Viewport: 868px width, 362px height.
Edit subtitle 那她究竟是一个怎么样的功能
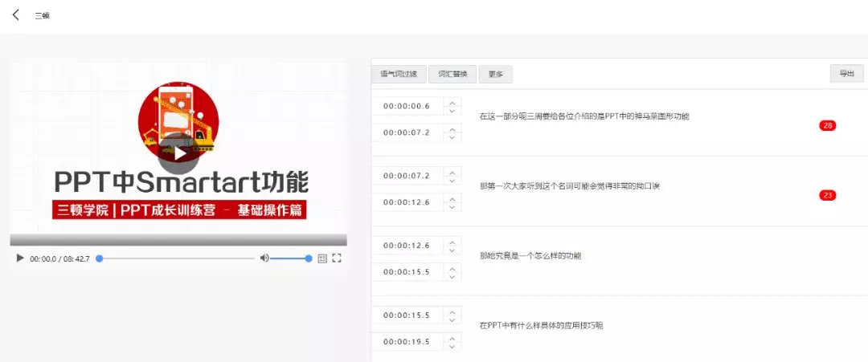(x=530, y=256)
